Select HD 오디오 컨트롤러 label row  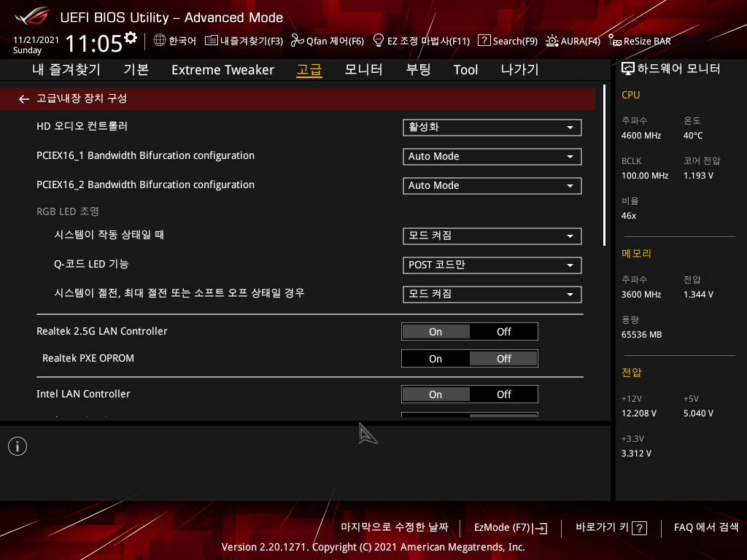coord(82,126)
